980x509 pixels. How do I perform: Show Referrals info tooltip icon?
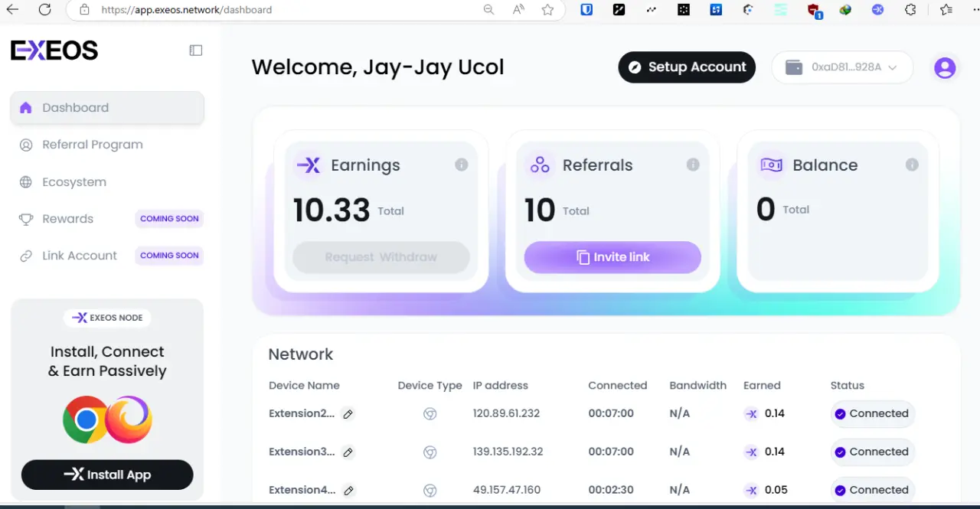[693, 165]
